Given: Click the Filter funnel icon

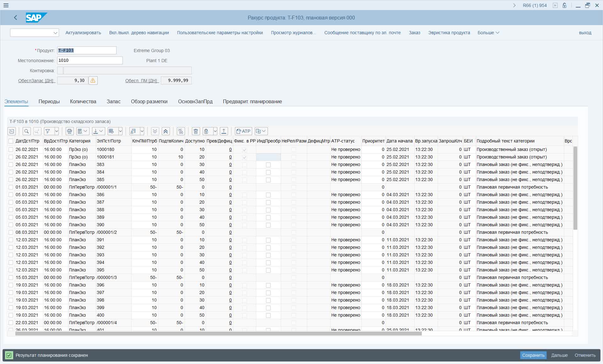Looking at the screenshot, I should point(48,131).
